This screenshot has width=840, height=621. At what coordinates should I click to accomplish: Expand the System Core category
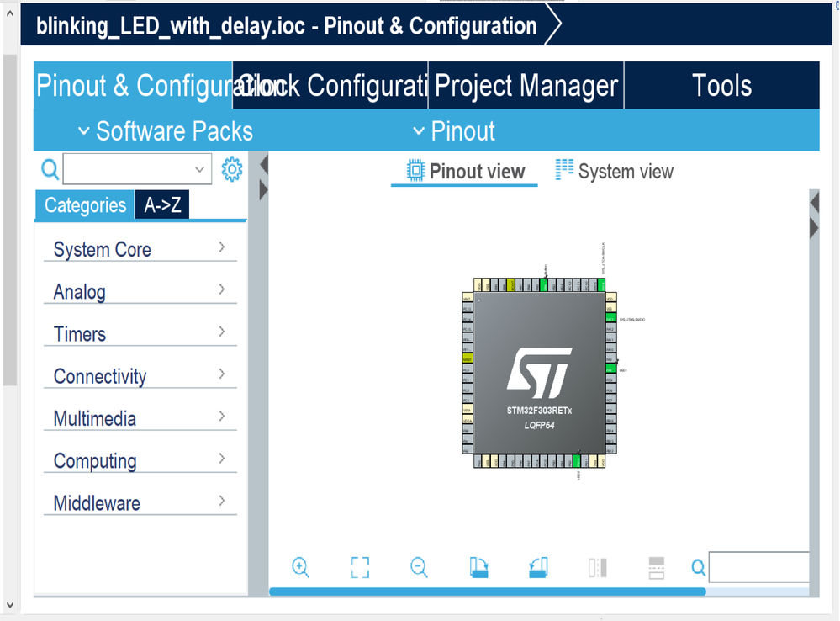(x=140, y=249)
